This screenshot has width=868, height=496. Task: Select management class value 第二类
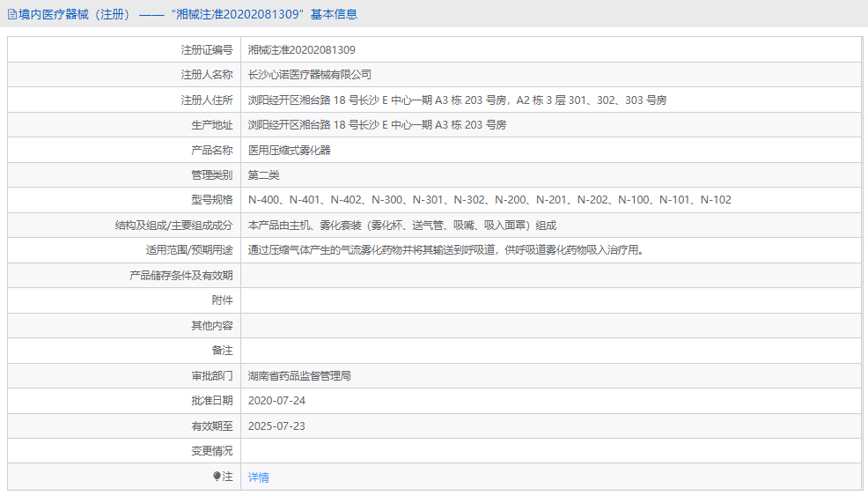(263, 175)
